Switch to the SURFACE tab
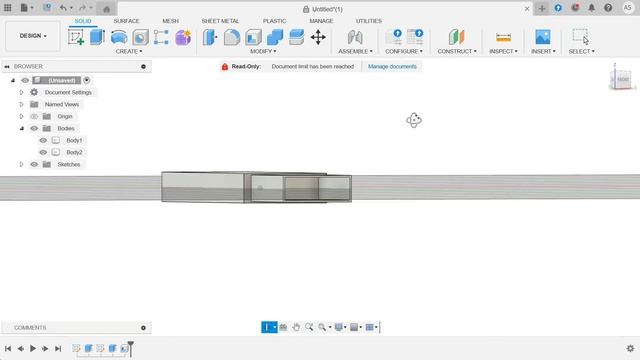Screen dimensions: 640x360 click(x=127, y=21)
